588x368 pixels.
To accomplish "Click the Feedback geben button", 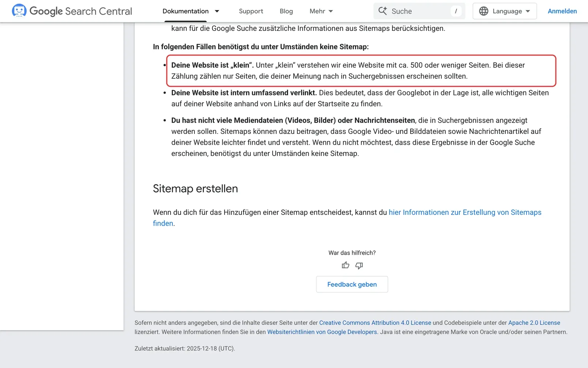I will tap(352, 284).
